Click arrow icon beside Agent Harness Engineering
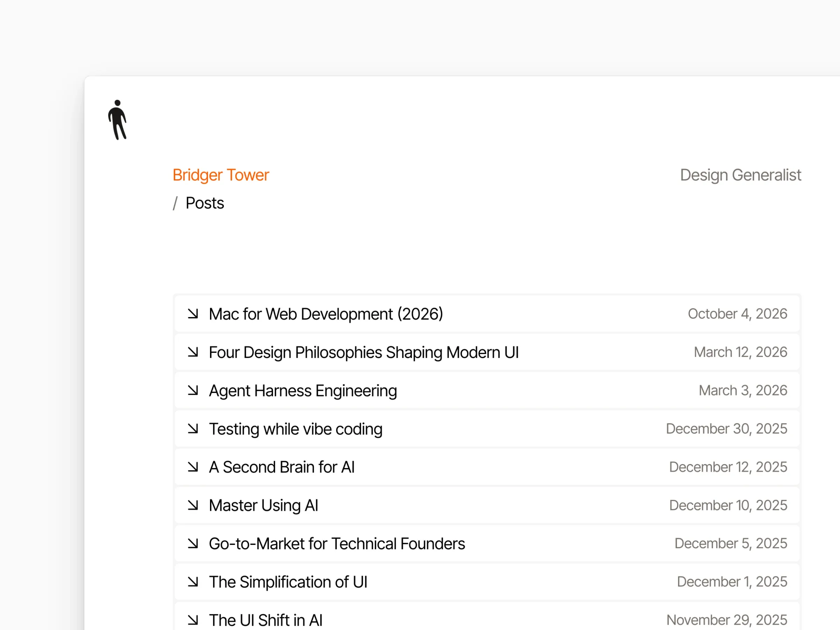Viewport: 840px width, 630px height. click(193, 390)
